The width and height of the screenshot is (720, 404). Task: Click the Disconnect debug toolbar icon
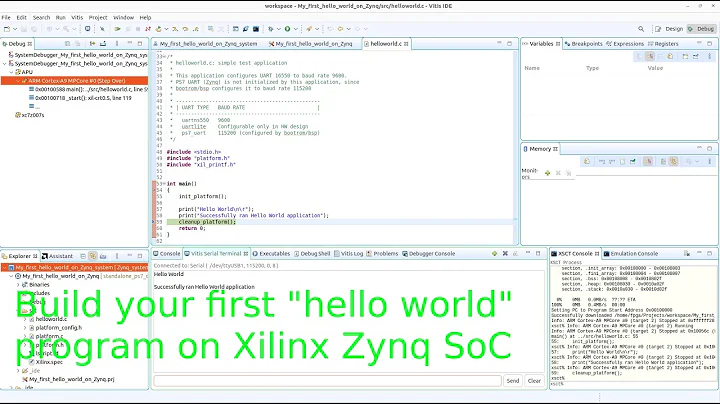pyautogui.click(x=148, y=29)
